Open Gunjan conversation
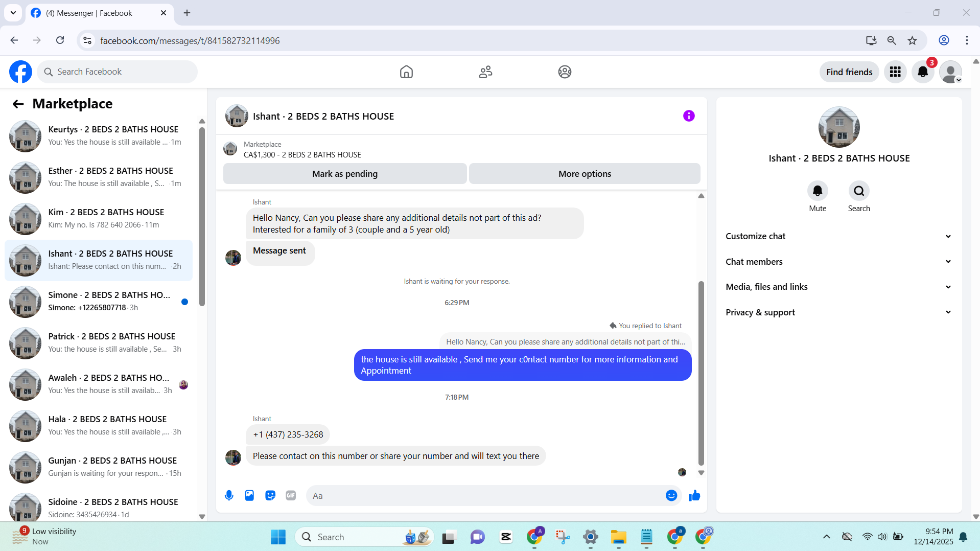 coord(99,467)
